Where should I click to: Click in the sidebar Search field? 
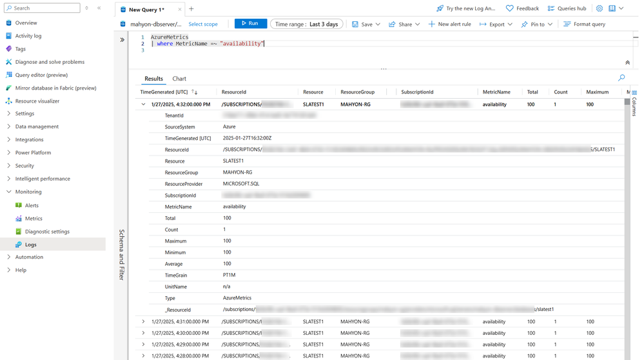tap(42, 8)
